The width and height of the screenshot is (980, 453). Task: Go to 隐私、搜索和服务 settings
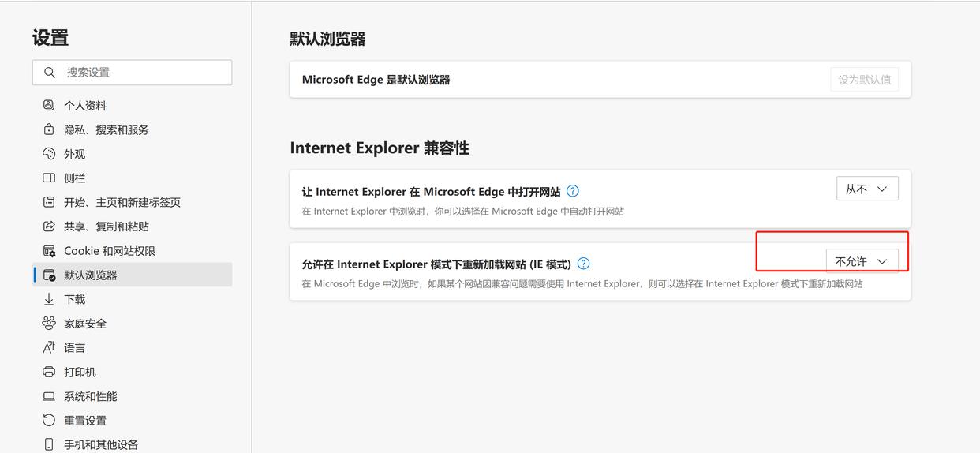tap(133, 129)
